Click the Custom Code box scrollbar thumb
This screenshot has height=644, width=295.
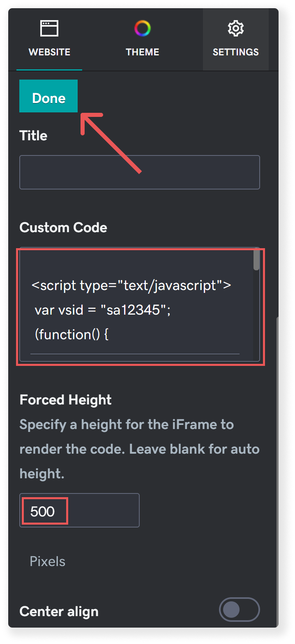coord(256,260)
